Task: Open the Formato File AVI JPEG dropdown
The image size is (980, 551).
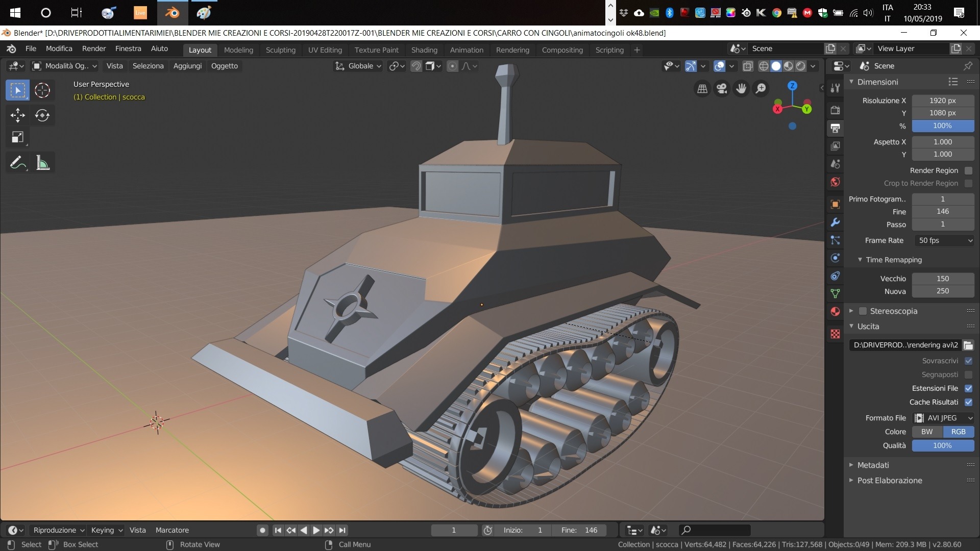Action: [943, 418]
